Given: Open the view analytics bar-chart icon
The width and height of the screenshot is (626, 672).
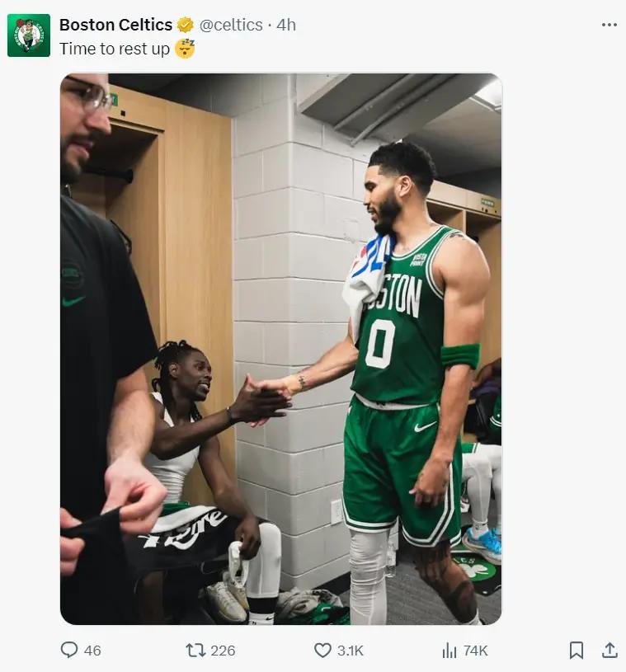Looking at the screenshot, I should pyautogui.click(x=449, y=650).
